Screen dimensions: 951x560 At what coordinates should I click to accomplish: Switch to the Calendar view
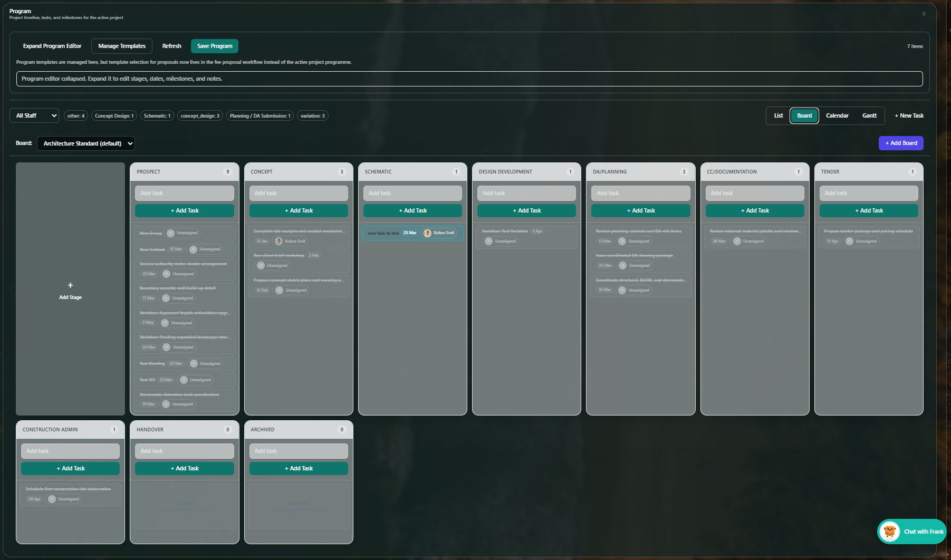[837, 115]
